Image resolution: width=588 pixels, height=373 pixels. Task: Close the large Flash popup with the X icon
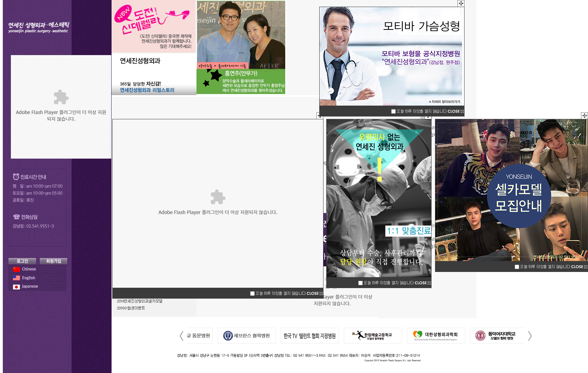click(321, 293)
